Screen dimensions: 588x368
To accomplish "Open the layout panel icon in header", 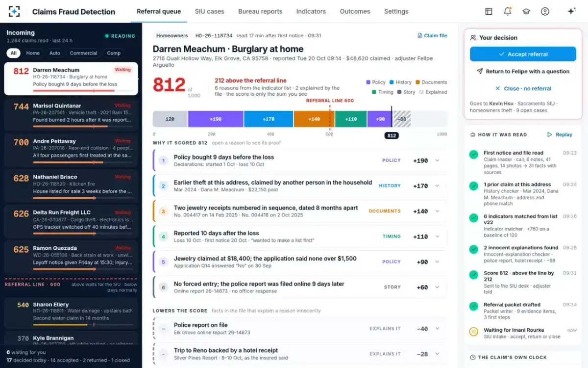I will 489,11.
